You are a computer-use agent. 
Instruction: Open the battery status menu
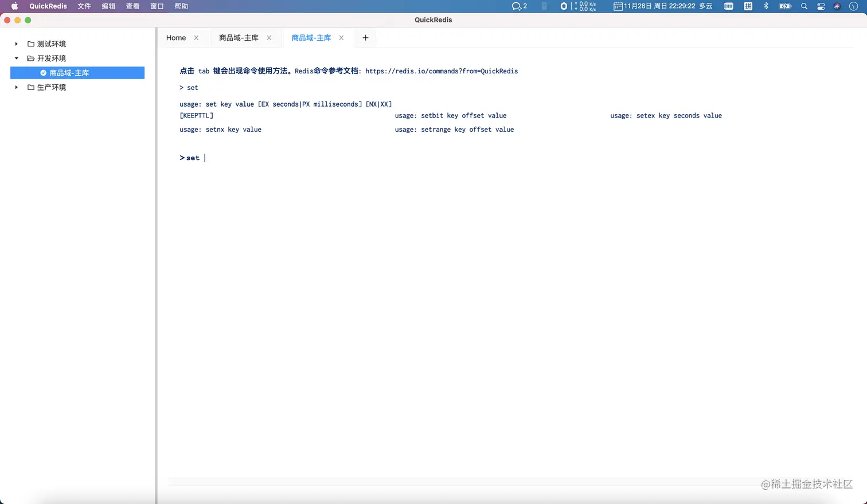[785, 6]
